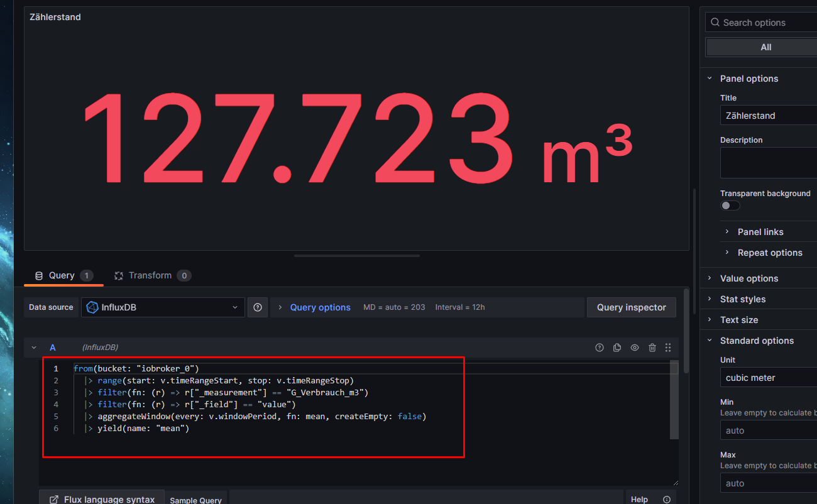Open the InfluxDB data source dropdown

(x=163, y=307)
